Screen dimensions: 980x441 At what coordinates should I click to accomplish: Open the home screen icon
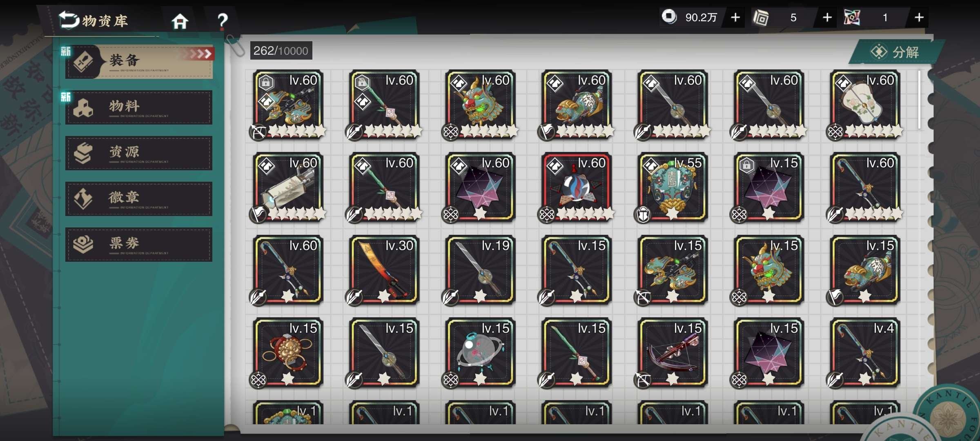pos(180,21)
